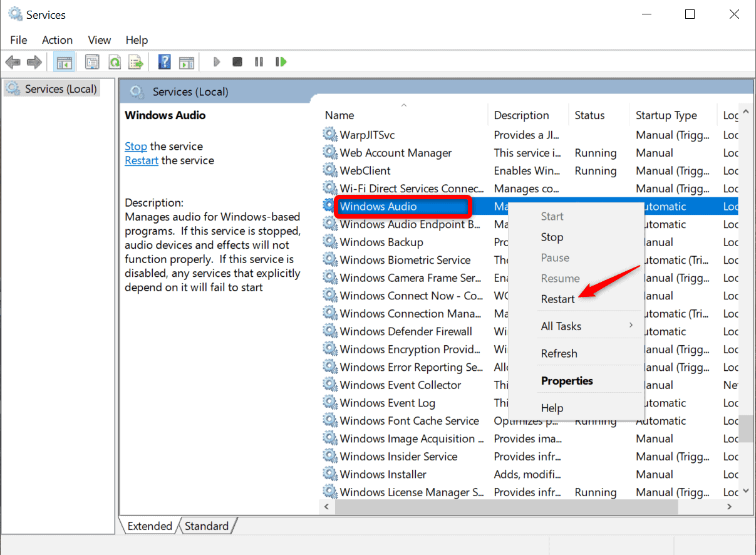756x555 pixels.
Task: Click the vertical scrollbar thumb of services list
Action: click(745, 428)
